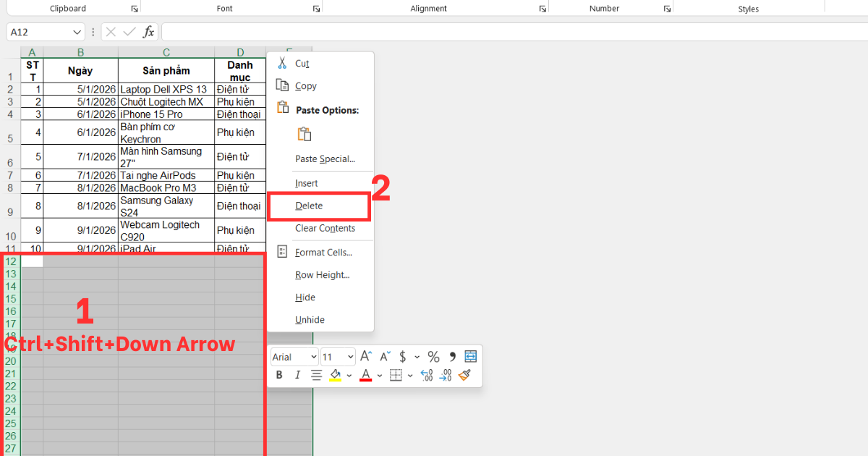Click cell 'Chuột Logitech MX'

pyautogui.click(x=166, y=102)
